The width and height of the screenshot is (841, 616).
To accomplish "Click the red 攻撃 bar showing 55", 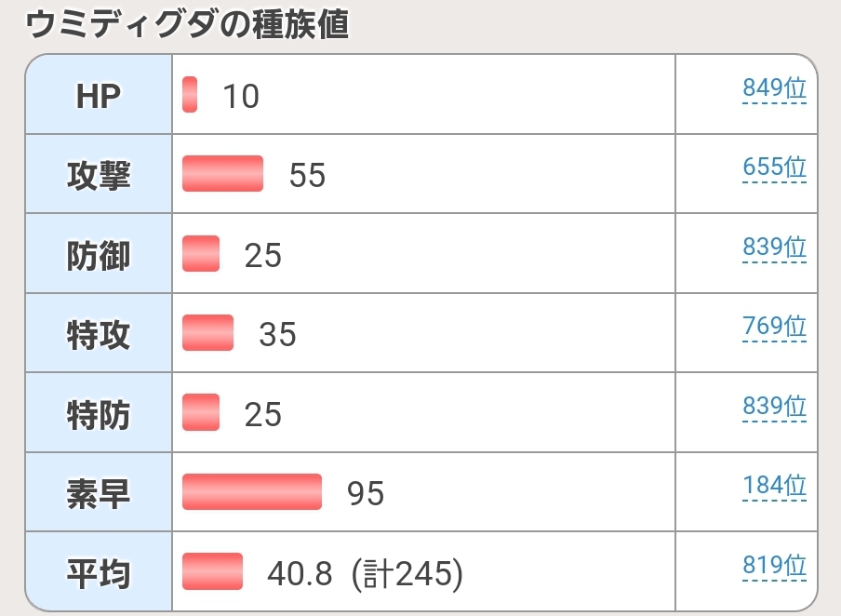I will (x=222, y=173).
